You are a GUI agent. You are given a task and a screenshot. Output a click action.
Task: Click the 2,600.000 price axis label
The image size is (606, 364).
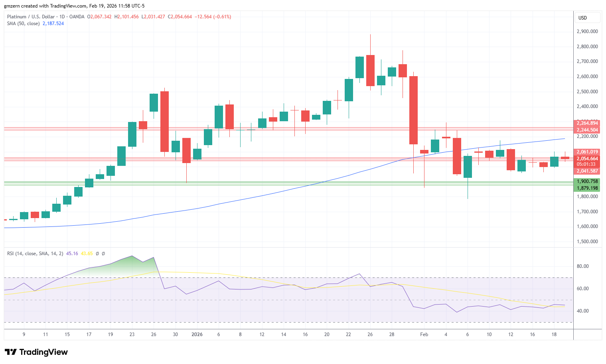tap(587, 77)
